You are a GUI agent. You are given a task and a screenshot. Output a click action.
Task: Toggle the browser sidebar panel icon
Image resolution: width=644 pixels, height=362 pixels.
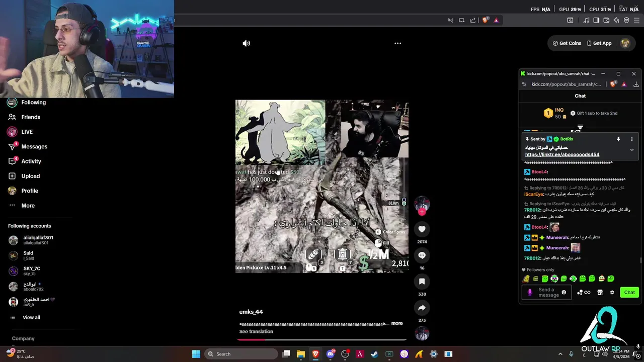(596, 20)
